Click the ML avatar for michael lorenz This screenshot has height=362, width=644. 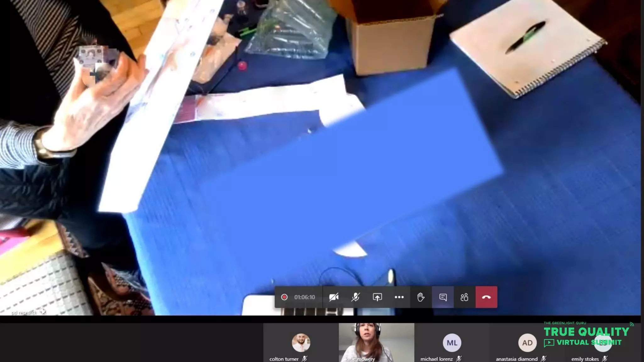[452, 343]
